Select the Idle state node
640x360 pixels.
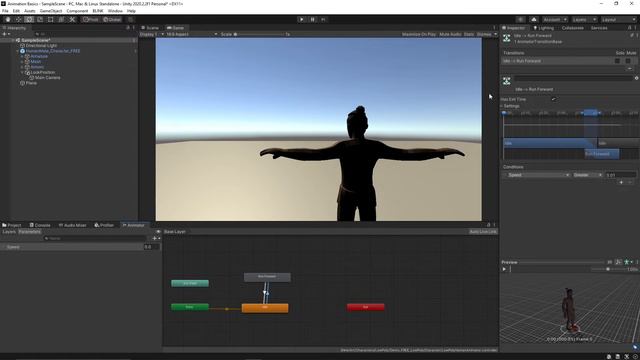click(x=265, y=308)
